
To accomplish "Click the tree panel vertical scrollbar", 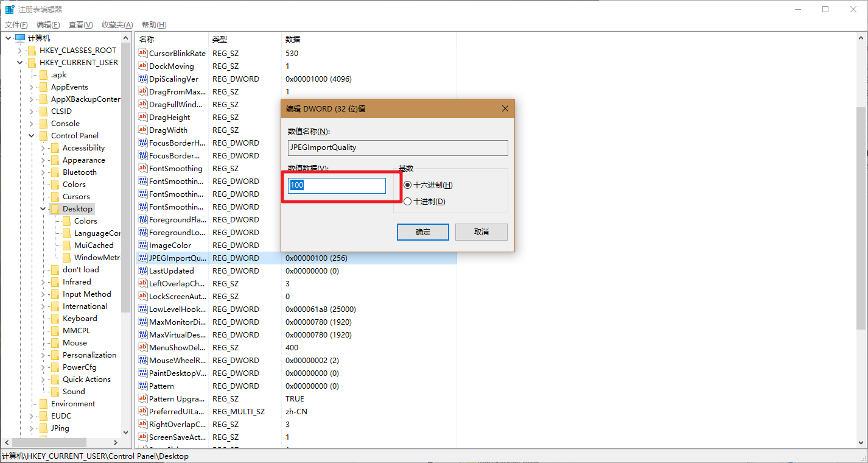I will coord(126,183).
